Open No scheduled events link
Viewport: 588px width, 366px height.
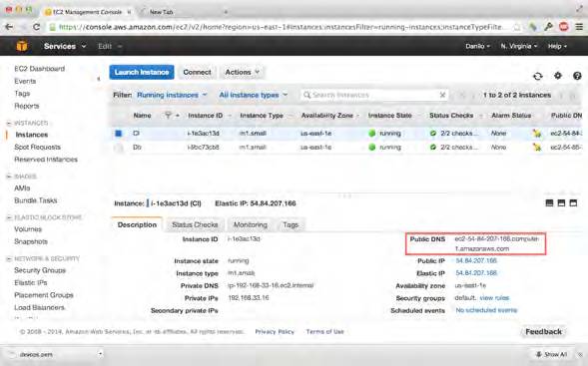pyautogui.click(x=486, y=310)
